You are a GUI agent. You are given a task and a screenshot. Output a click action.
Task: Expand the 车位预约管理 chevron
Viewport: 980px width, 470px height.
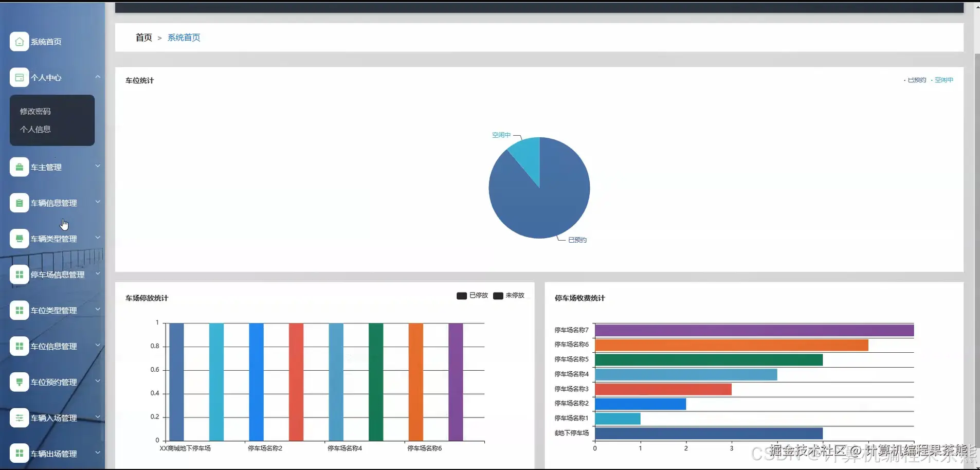[x=98, y=381]
